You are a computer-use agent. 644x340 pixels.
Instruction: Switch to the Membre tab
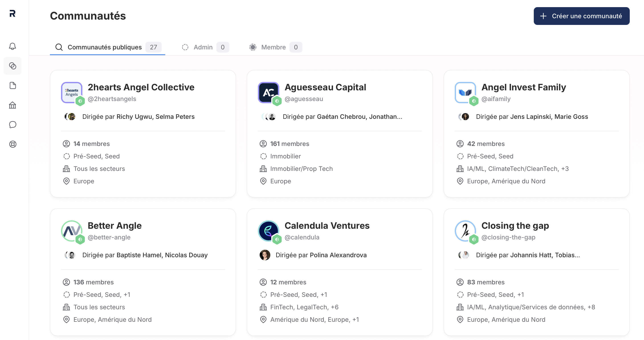pos(275,47)
